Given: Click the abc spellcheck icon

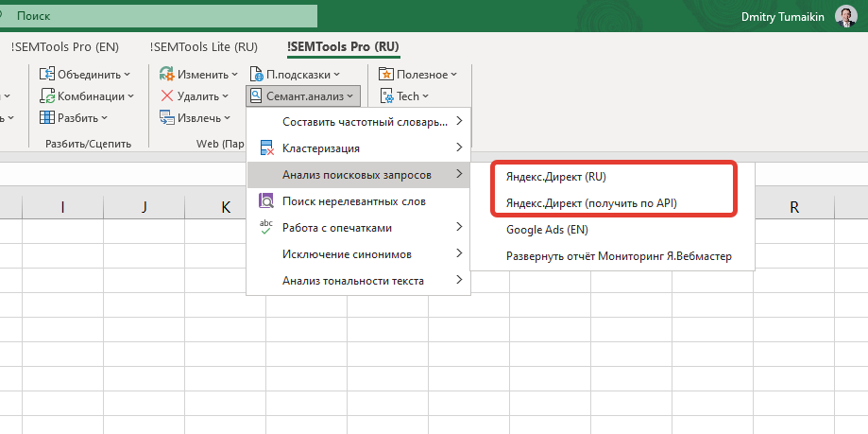Looking at the screenshot, I should (266, 227).
